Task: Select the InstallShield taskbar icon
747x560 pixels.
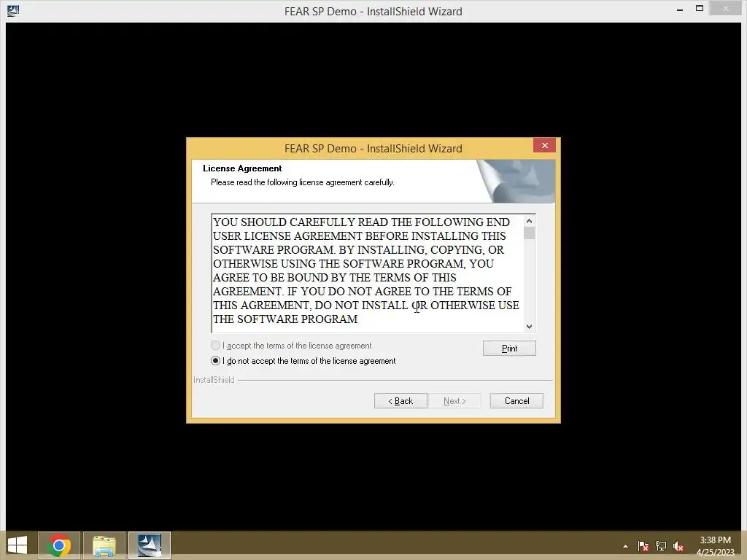Action: [x=149, y=545]
